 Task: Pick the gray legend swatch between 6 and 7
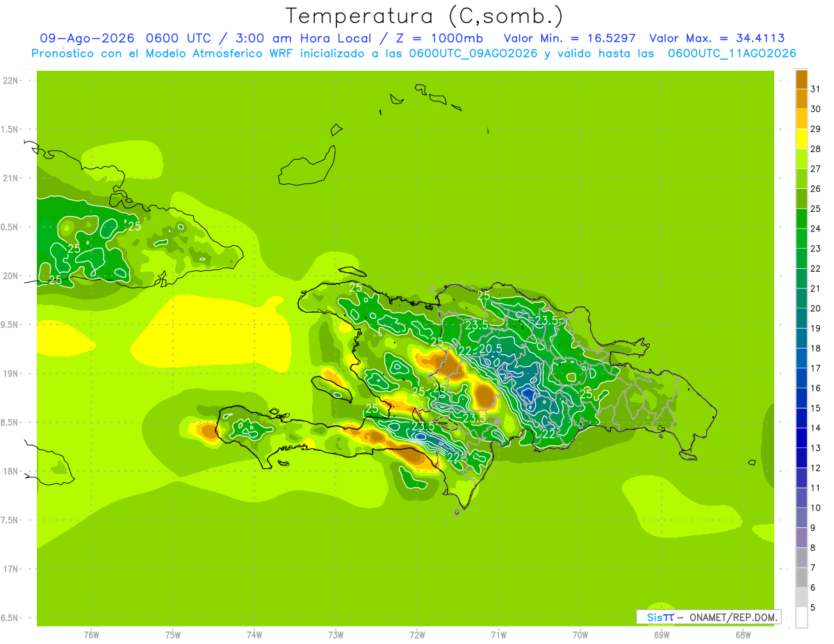[x=801, y=577]
